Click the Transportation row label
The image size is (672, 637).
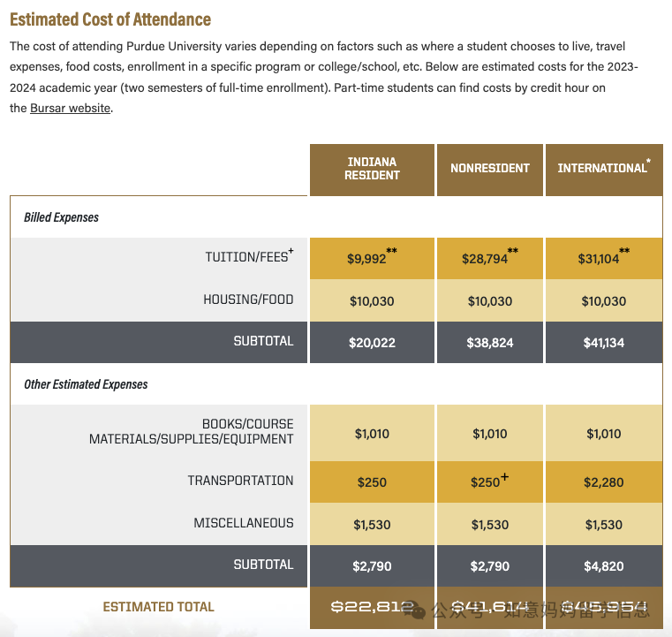(x=240, y=481)
